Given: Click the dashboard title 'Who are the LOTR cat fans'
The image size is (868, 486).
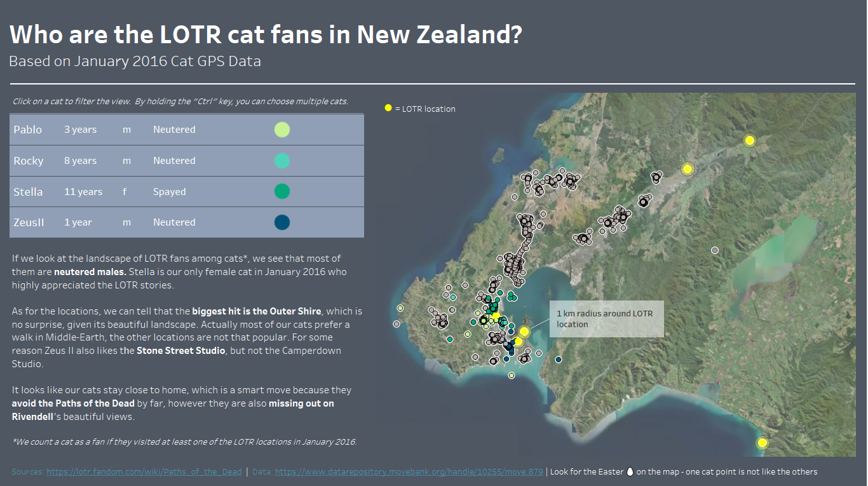Looking at the screenshot, I should (x=266, y=34).
